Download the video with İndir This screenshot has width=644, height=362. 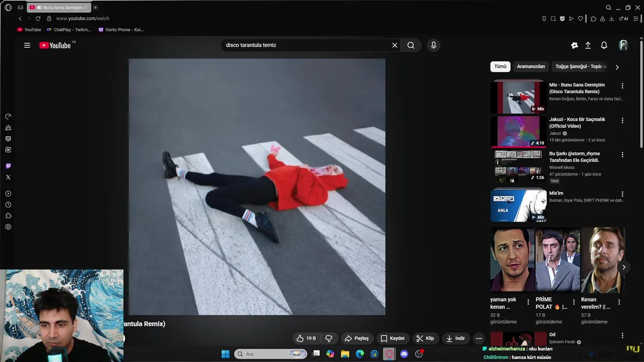(x=456, y=338)
